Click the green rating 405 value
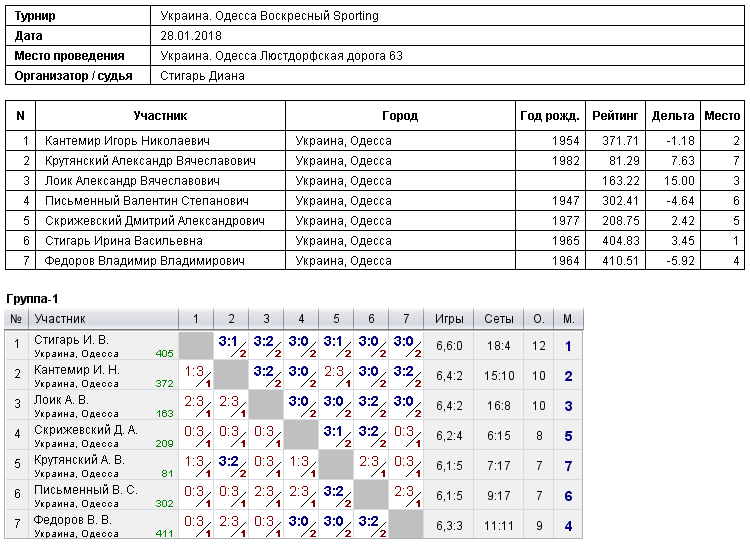Image resolution: width=750 pixels, height=544 pixels. pos(164,354)
